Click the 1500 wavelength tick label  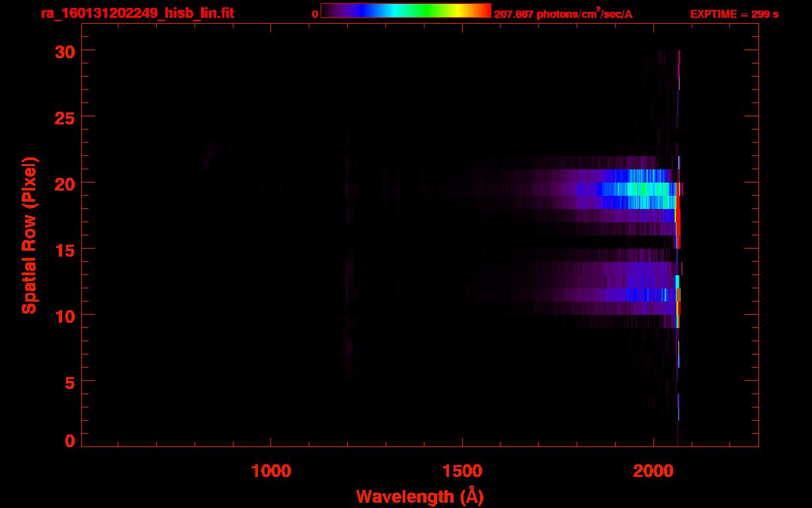tap(462, 470)
